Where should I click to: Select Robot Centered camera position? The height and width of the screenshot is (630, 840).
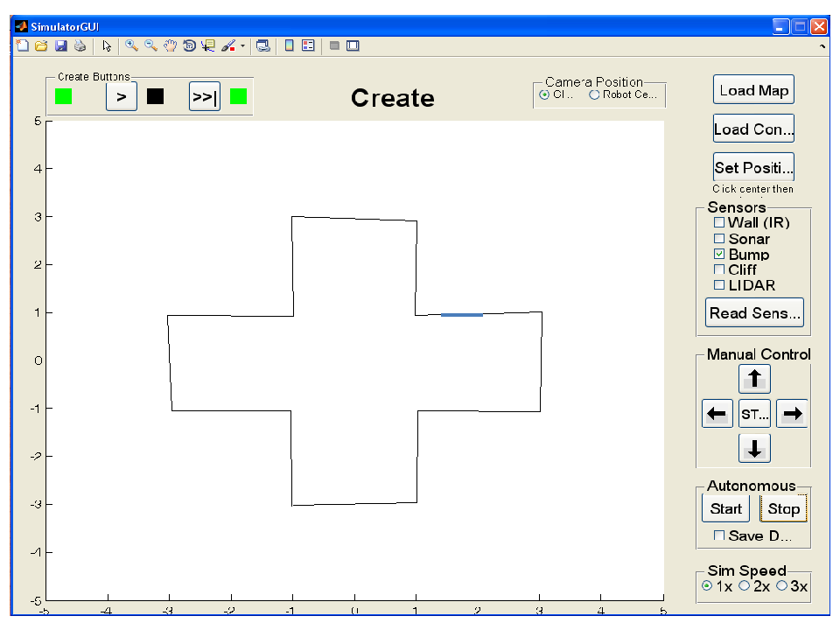tap(594, 94)
